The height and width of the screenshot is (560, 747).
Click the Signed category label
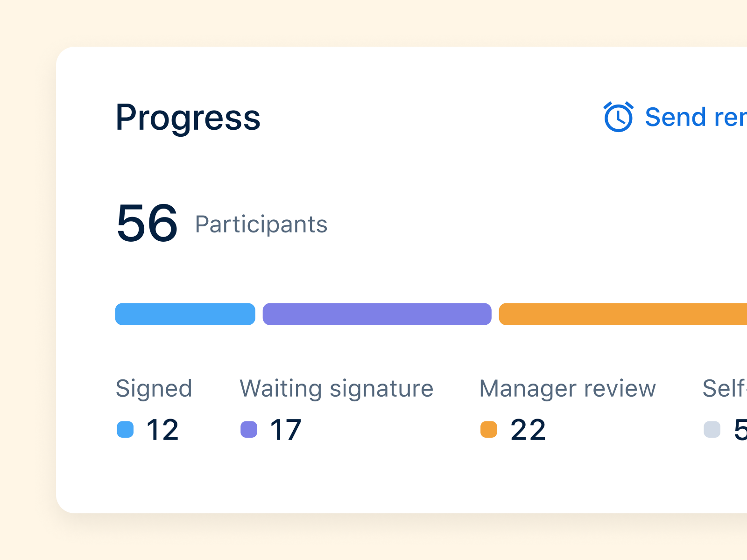pos(155,388)
